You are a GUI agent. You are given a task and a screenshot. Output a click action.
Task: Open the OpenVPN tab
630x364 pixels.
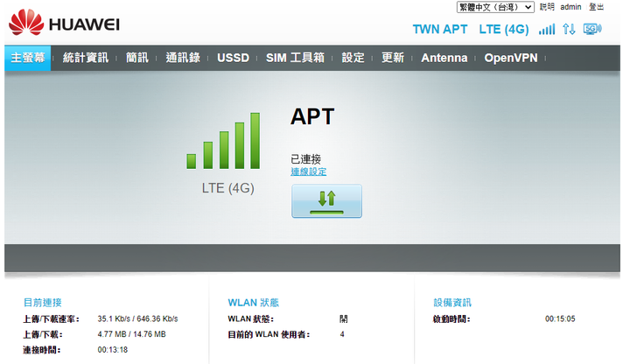tap(511, 58)
